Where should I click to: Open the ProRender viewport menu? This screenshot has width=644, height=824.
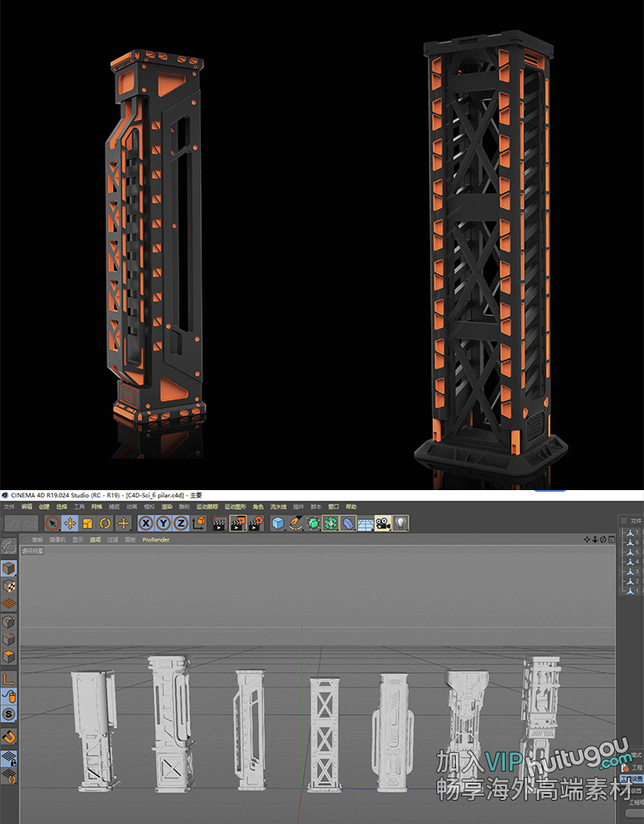pyautogui.click(x=155, y=540)
